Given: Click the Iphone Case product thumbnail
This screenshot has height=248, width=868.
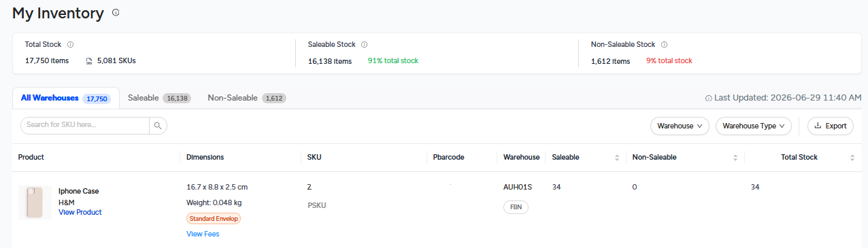Looking at the screenshot, I should [x=35, y=202].
